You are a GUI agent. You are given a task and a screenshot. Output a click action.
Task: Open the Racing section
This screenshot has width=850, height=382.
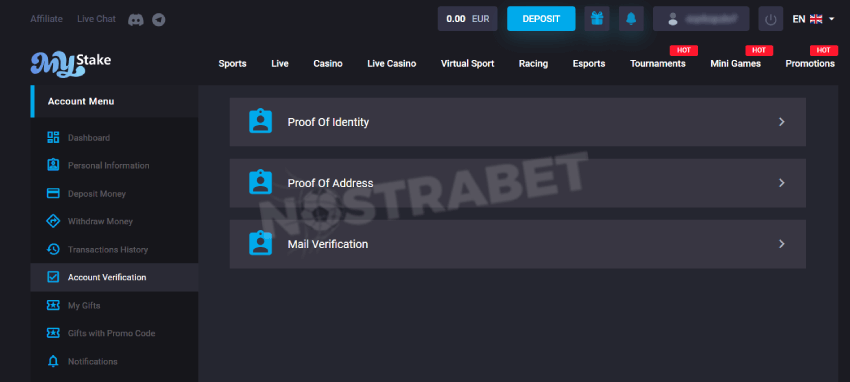[x=533, y=64]
